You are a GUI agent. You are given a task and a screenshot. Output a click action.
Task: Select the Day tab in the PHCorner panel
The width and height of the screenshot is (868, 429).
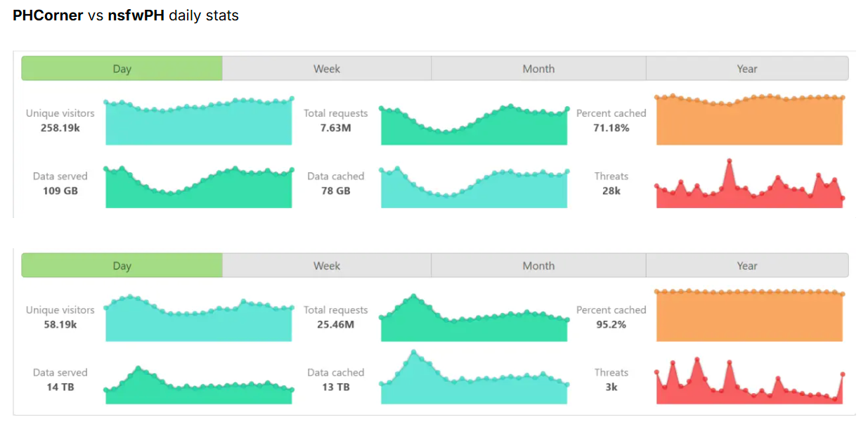click(x=122, y=69)
